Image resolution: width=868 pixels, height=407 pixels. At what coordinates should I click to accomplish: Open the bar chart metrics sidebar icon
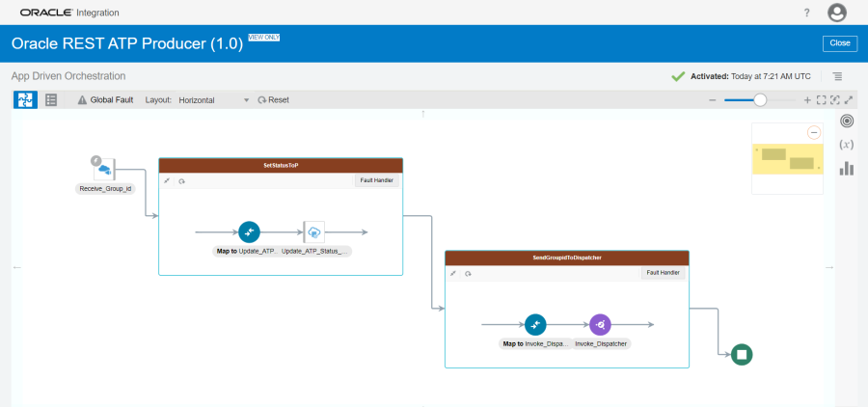coord(847,169)
